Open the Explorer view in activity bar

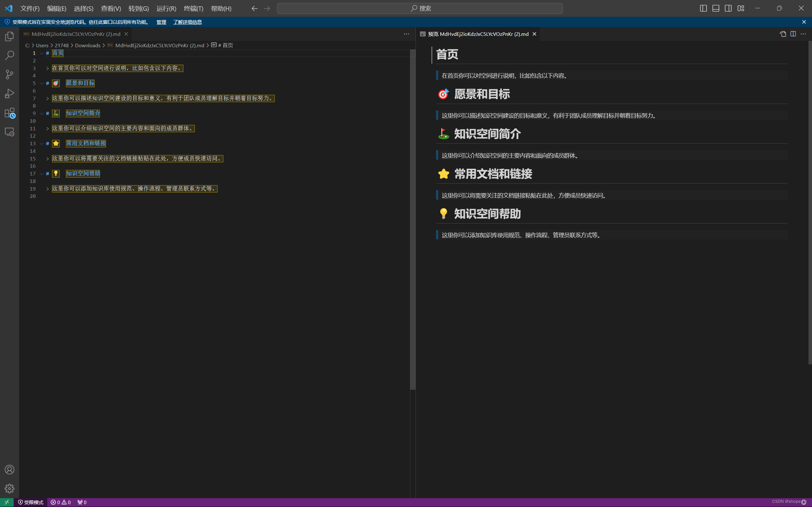pos(10,36)
